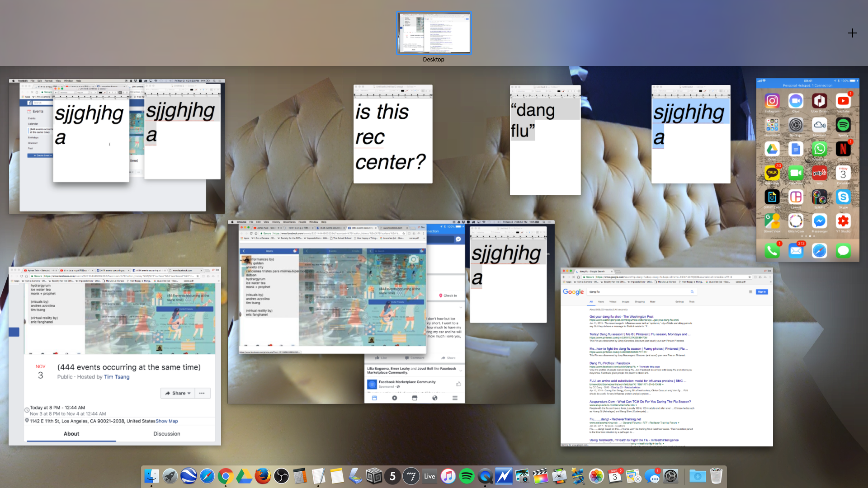Open Google Drive from the Dock
The width and height of the screenshot is (868, 488).
(244, 476)
